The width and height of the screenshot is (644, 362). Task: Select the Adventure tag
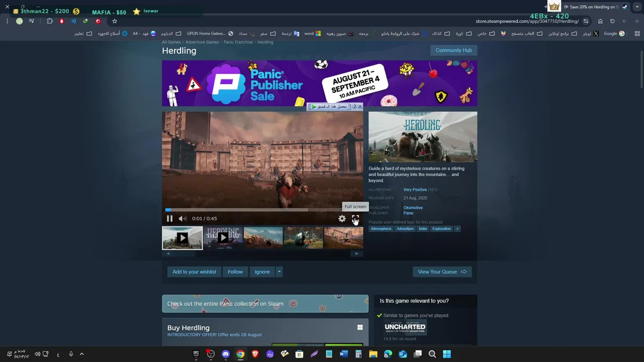point(405,229)
